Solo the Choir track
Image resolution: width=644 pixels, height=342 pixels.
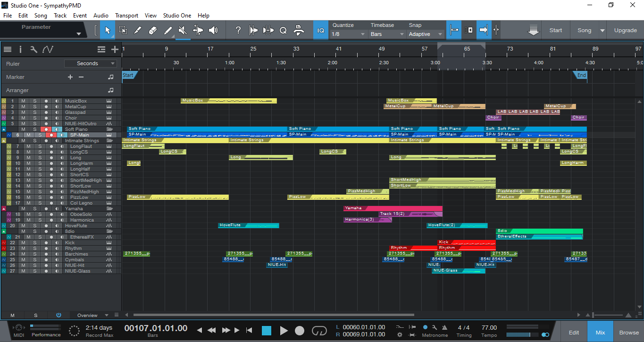click(x=35, y=118)
